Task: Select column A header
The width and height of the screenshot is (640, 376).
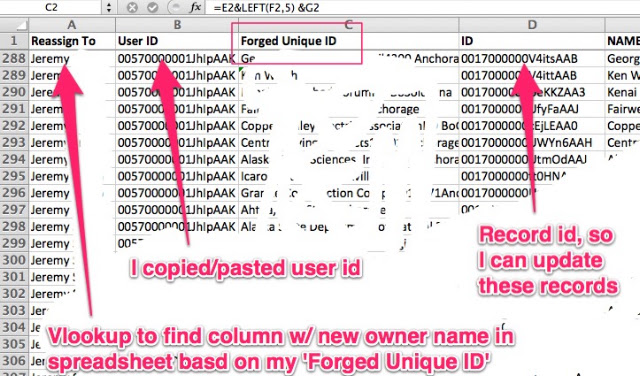Action: (72, 25)
